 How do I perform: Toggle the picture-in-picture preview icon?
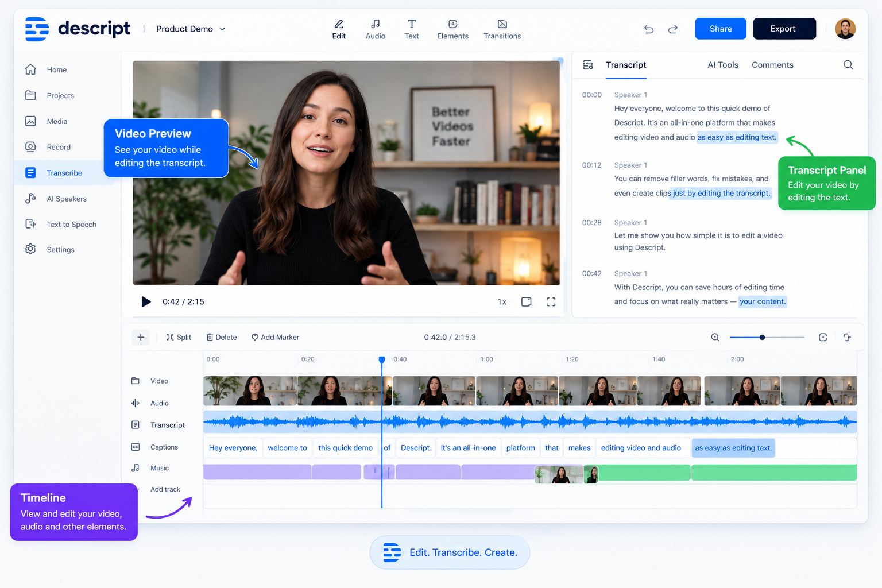pyautogui.click(x=526, y=302)
